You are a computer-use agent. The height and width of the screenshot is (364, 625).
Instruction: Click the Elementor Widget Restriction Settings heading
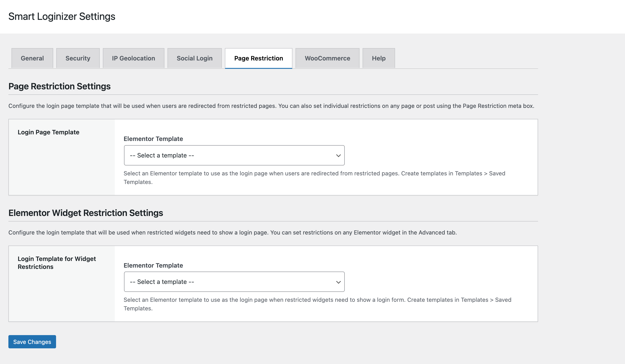(86, 213)
